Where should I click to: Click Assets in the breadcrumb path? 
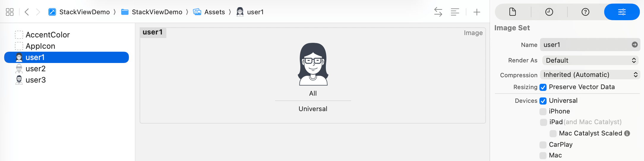point(214,12)
